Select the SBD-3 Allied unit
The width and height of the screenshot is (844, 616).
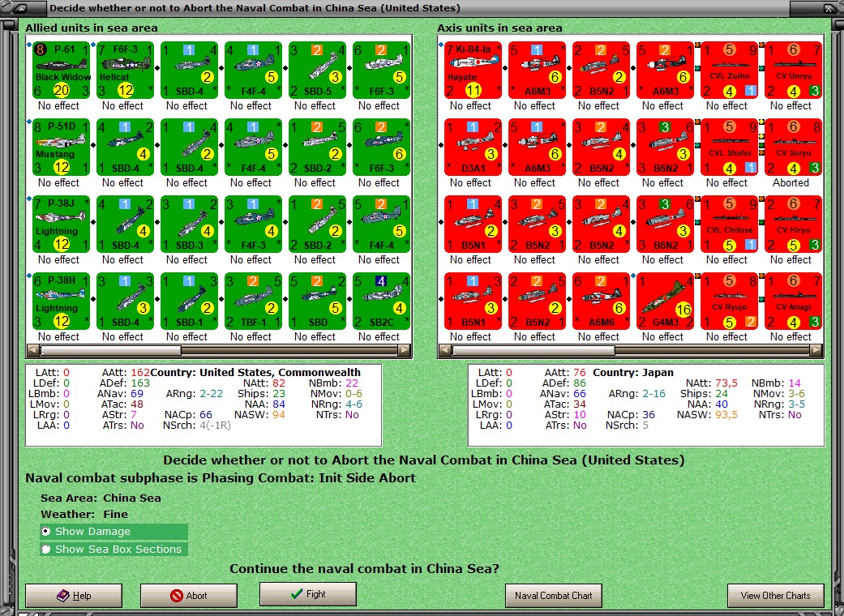pyautogui.click(x=189, y=224)
